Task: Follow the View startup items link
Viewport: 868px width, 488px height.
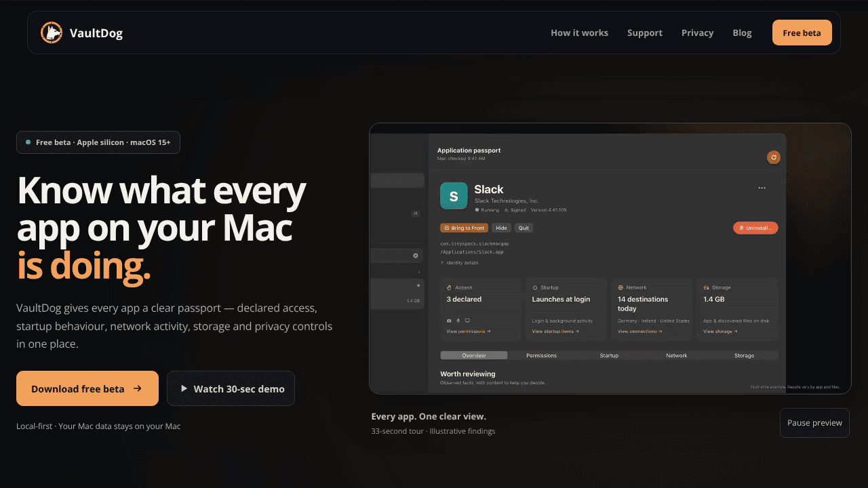Action: tap(556, 331)
